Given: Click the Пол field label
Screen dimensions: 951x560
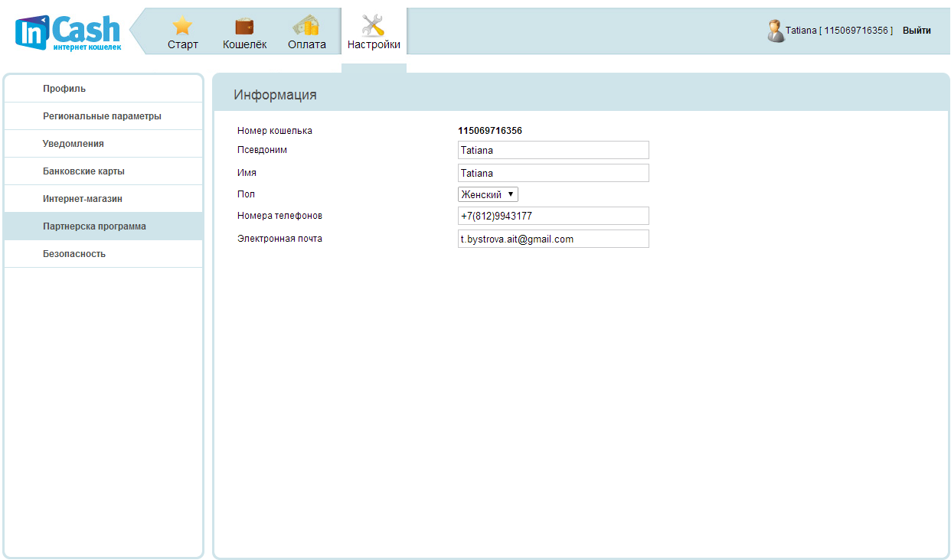Looking at the screenshot, I should pos(246,194).
